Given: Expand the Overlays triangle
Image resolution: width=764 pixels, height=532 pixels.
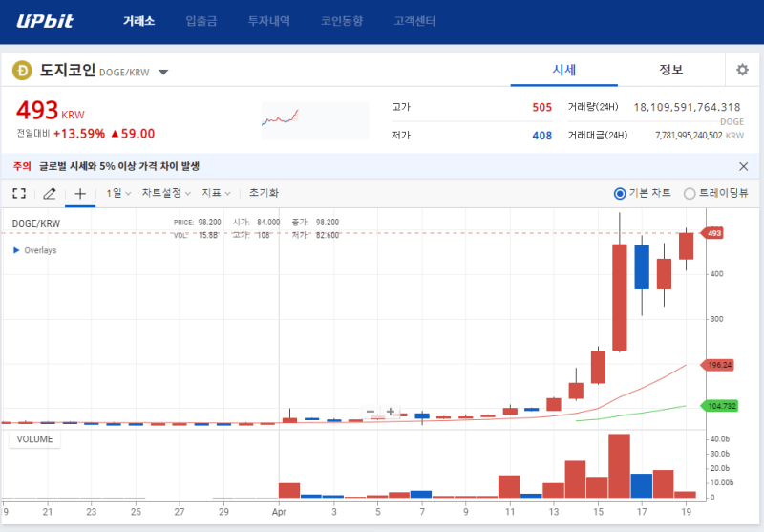Looking at the screenshot, I should point(16,250).
